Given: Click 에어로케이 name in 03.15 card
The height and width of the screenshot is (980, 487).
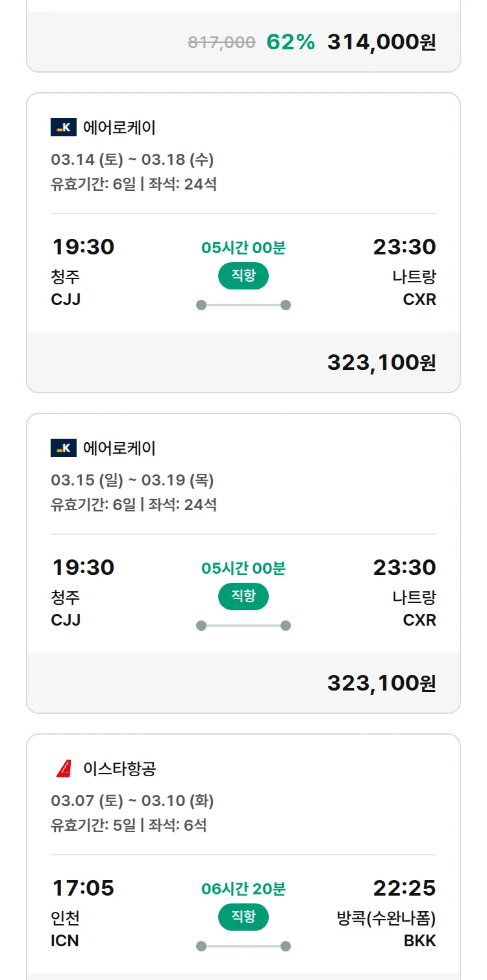Looking at the screenshot, I should pyautogui.click(x=119, y=448).
